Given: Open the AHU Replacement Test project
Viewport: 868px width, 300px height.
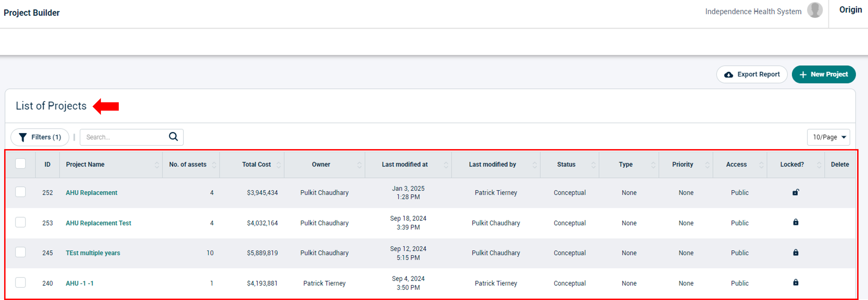Looking at the screenshot, I should tap(98, 223).
